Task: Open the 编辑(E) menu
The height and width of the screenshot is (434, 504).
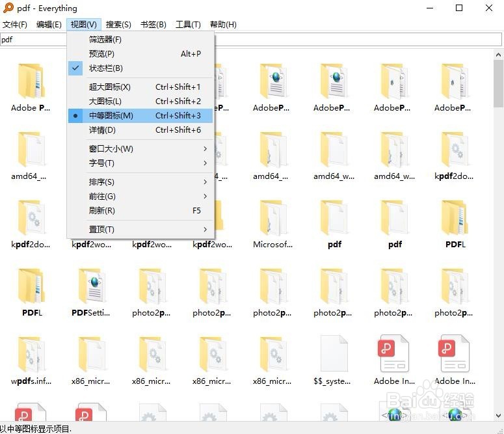Action: pyautogui.click(x=49, y=25)
